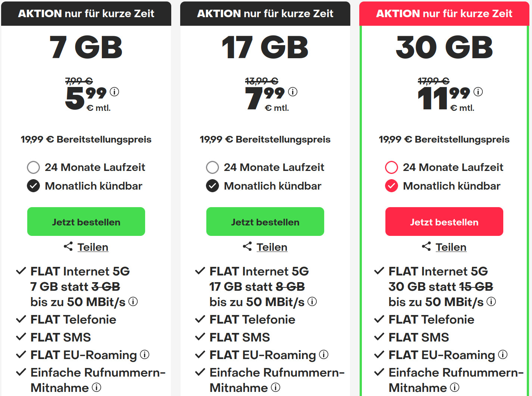Select 24 Monate Laufzeit for the 30 GB plan
The image size is (532, 396).
pos(391,167)
